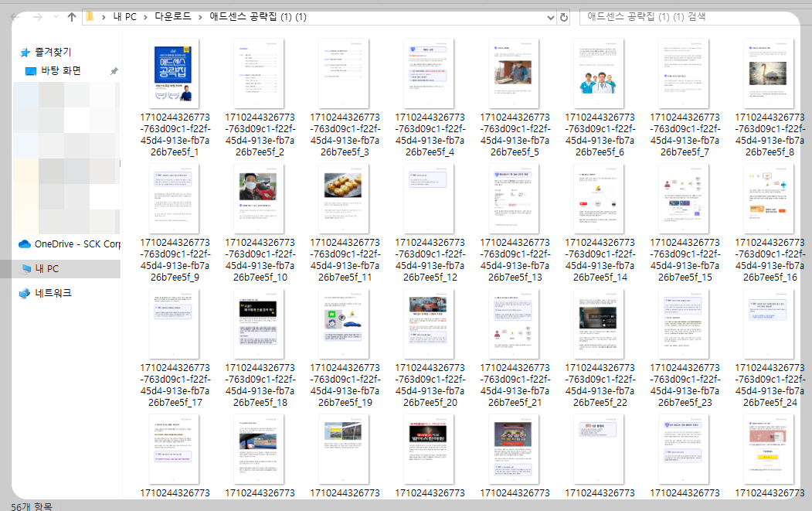The width and height of the screenshot is (812, 511).
Task: Click file name text ending 26b7ee5f_23
Action: coord(685,385)
